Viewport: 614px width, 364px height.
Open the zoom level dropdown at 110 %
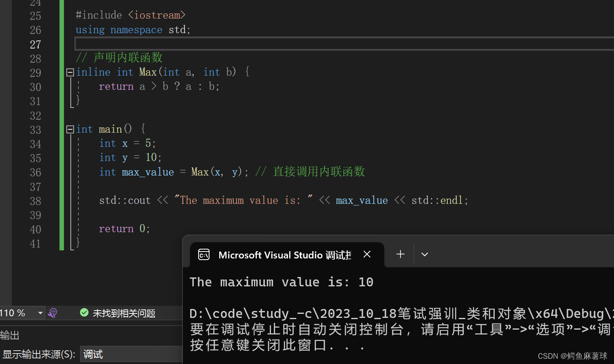[40, 313]
